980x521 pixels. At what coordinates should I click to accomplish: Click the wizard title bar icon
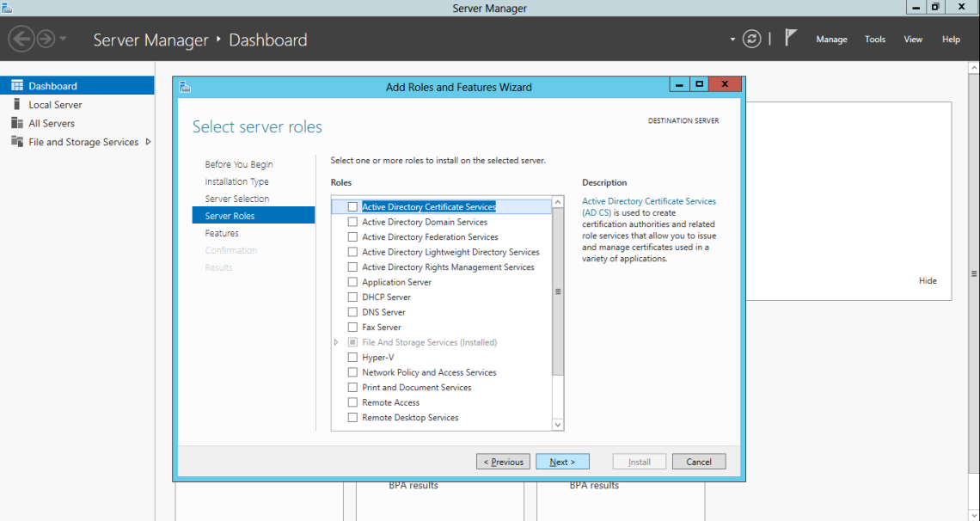pyautogui.click(x=184, y=87)
